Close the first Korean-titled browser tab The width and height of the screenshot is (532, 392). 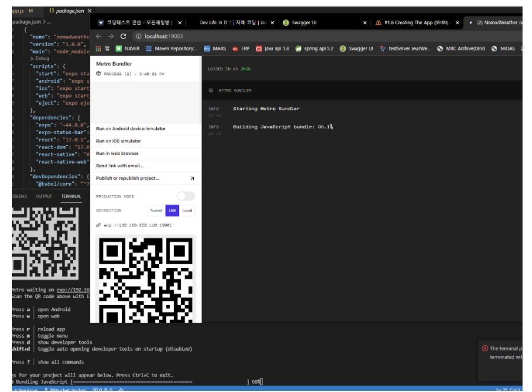(180, 22)
